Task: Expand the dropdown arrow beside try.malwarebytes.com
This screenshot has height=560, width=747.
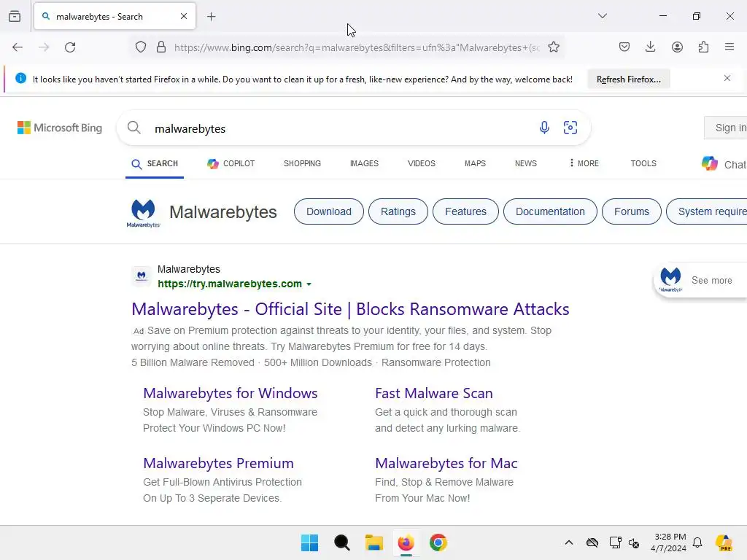Action: pyautogui.click(x=309, y=284)
